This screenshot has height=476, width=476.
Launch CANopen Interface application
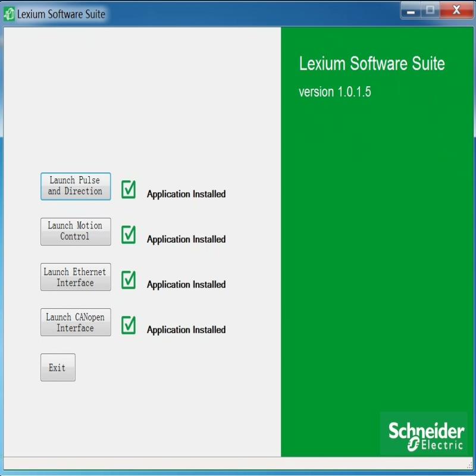[x=76, y=322]
